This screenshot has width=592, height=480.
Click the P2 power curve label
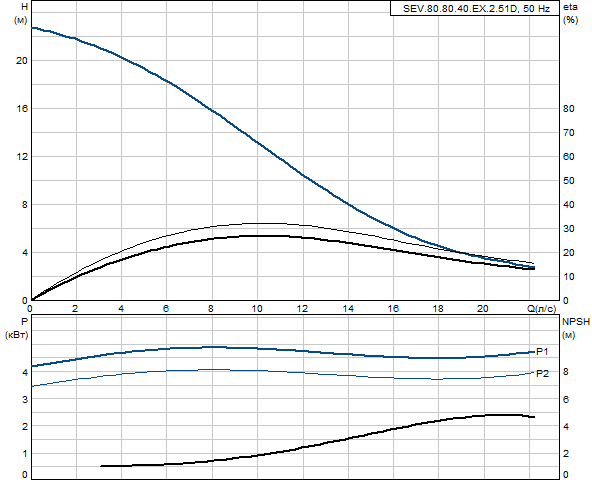click(x=543, y=374)
